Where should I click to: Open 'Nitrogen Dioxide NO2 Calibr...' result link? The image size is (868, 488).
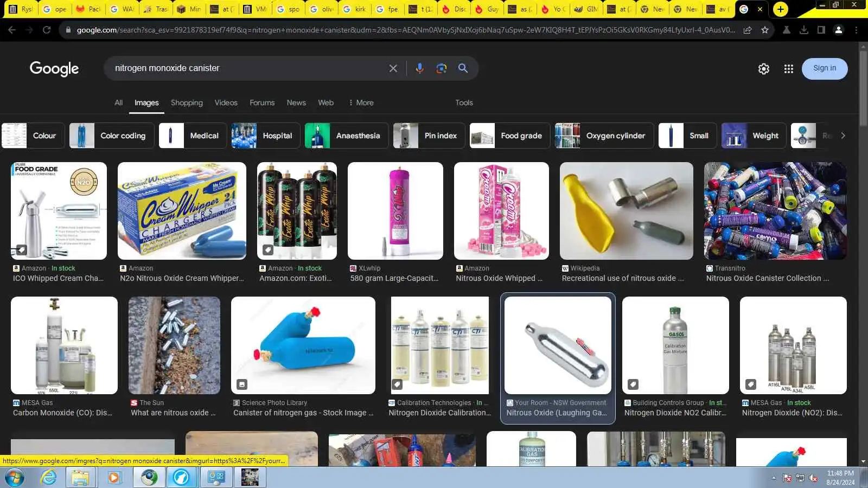coord(675,413)
